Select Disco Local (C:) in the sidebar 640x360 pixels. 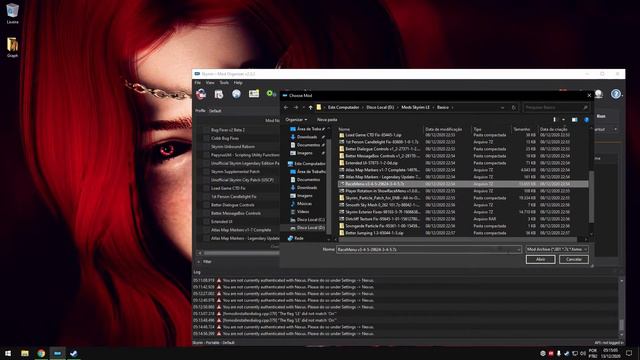click(307, 220)
